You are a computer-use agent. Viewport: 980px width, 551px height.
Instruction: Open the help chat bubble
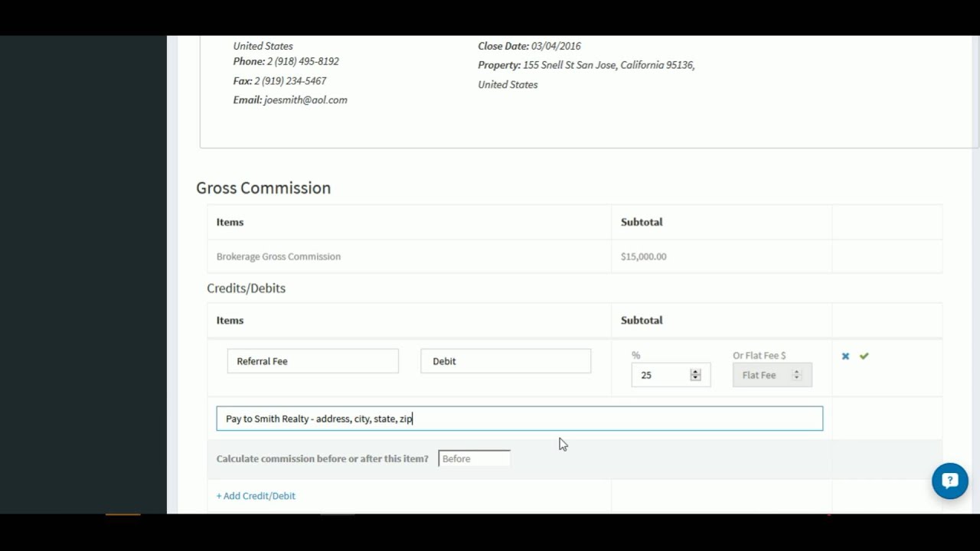(950, 481)
